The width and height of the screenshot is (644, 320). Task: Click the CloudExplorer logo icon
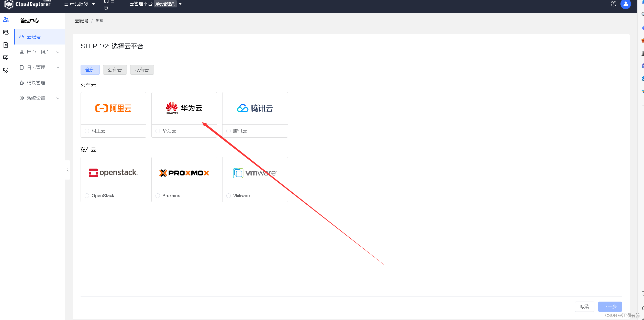pyautogui.click(x=9, y=4)
